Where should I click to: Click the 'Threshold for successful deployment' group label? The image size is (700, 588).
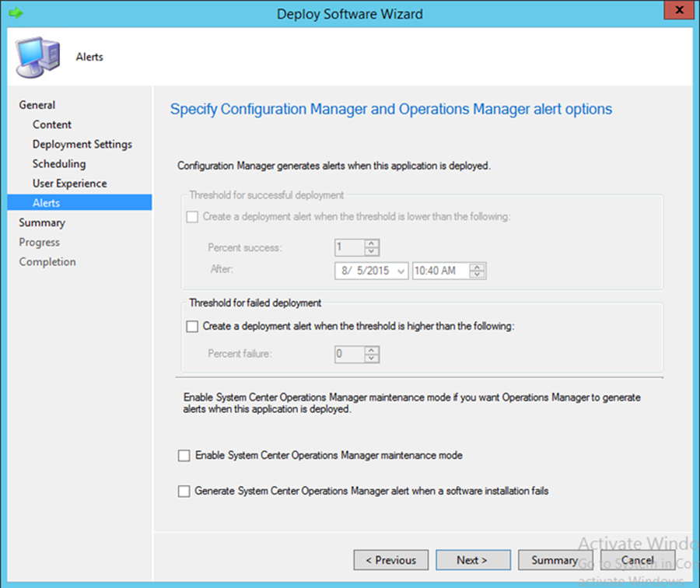(267, 195)
